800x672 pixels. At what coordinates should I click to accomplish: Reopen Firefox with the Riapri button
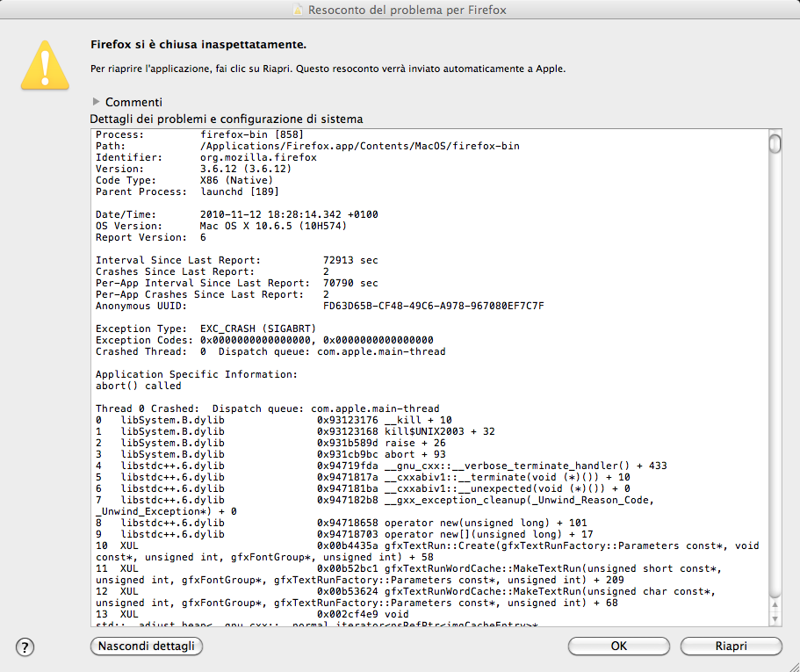[732, 646]
